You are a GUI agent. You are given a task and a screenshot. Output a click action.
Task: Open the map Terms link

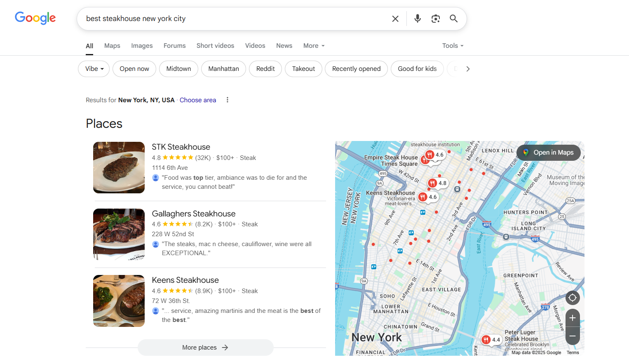[x=573, y=352]
